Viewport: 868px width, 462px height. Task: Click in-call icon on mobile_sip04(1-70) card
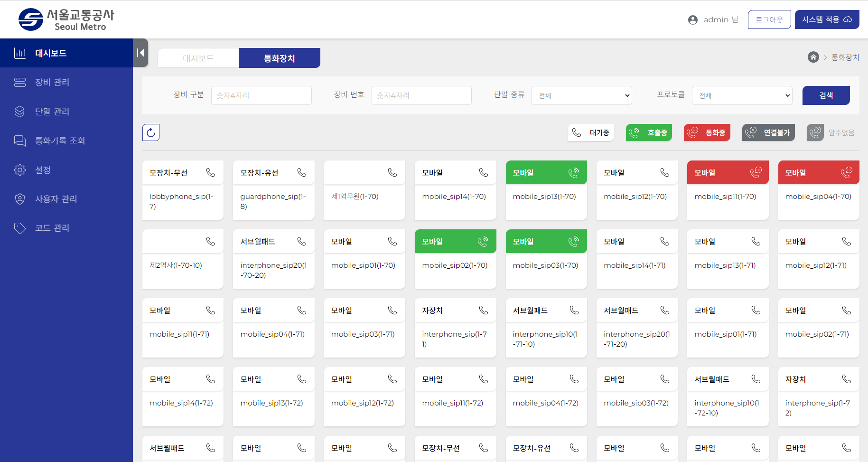[x=846, y=172]
